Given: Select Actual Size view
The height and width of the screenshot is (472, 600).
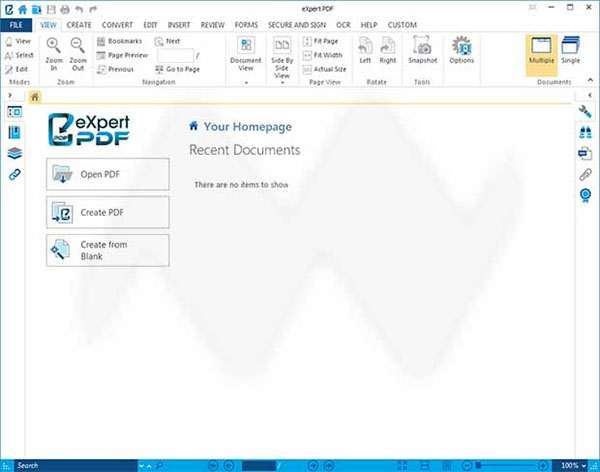Looking at the screenshot, I should pyautogui.click(x=324, y=69).
